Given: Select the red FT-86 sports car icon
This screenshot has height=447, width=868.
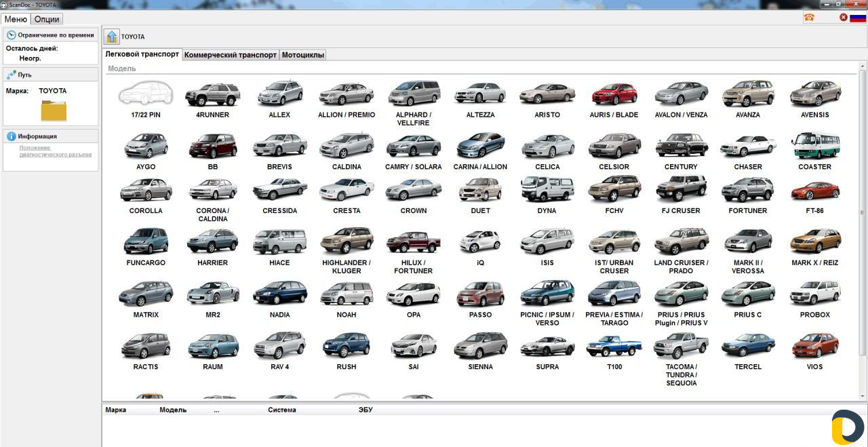Looking at the screenshot, I should point(815,191).
